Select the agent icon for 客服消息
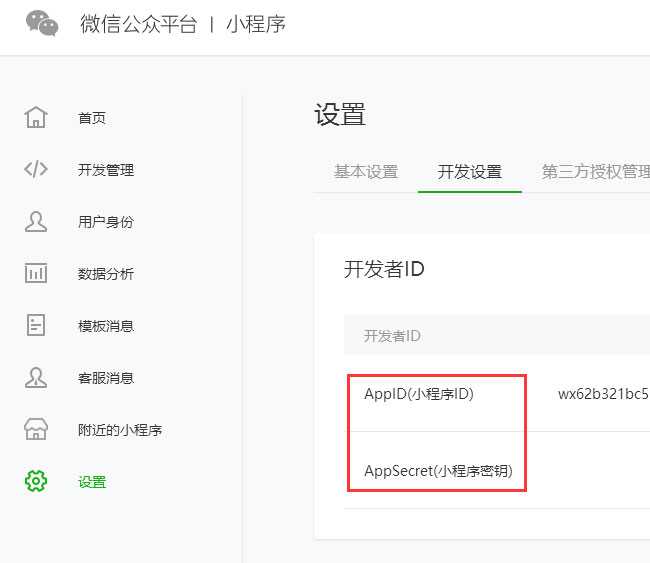 pyautogui.click(x=36, y=378)
